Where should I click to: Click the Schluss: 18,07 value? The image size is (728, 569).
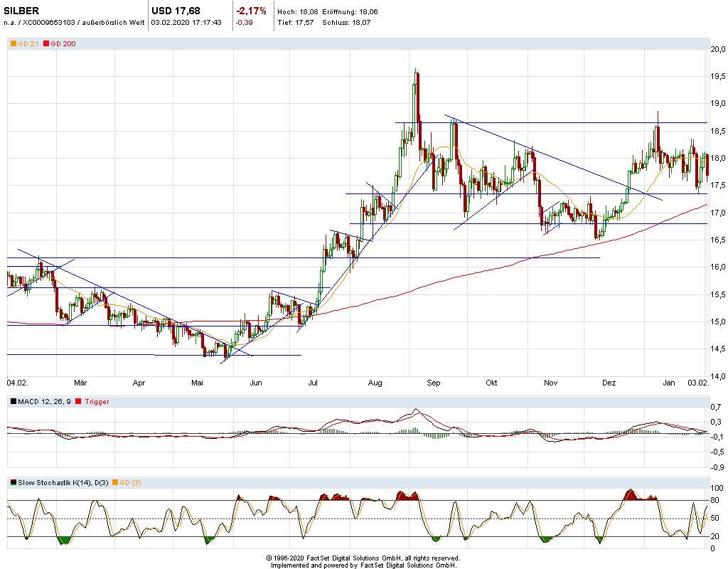[x=346, y=22]
